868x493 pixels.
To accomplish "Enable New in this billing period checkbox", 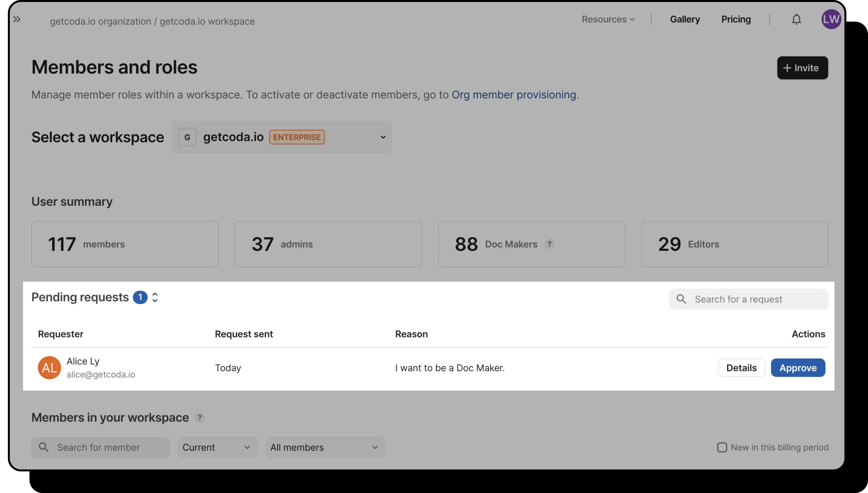I will tap(722, 447).
